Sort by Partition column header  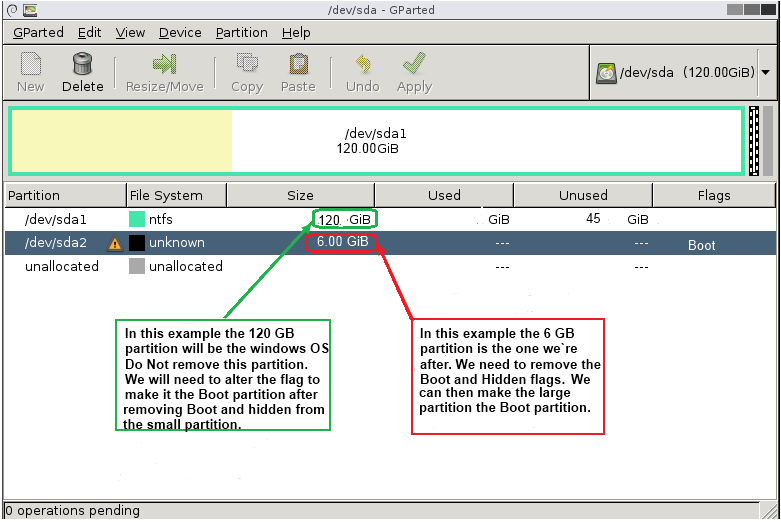[x=65, y=195]
